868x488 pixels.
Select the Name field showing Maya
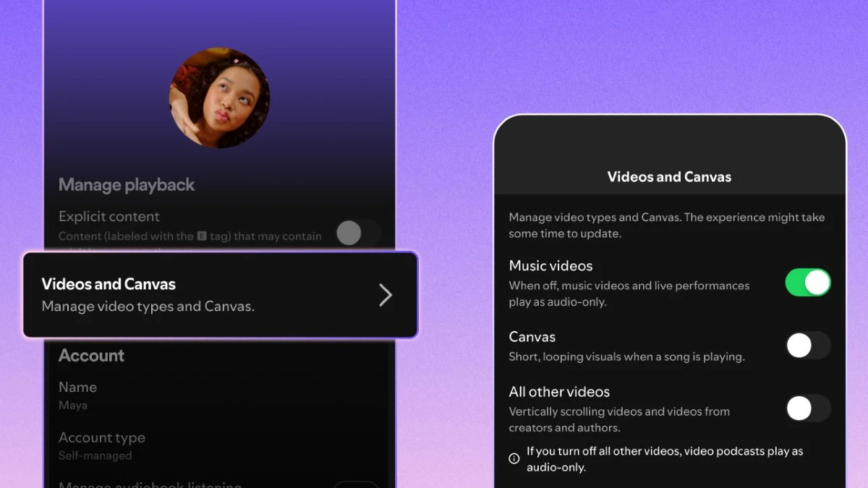(x=77, y=394)
